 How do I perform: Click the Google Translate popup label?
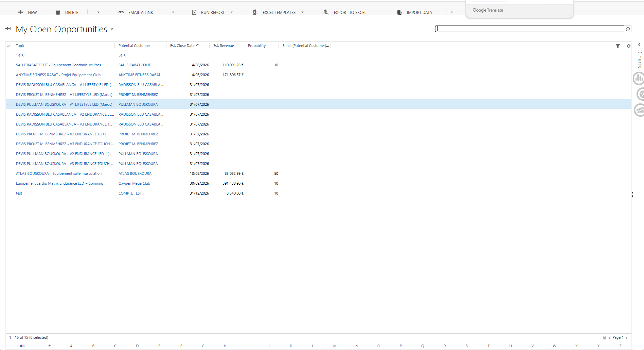pyautogui.click(x=488, y=10)
